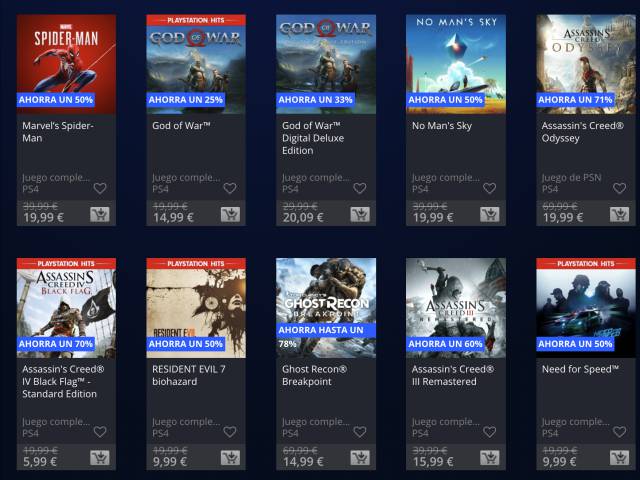Add RESIDENT EVIL 7 biohazard to cart

point(230,458)
